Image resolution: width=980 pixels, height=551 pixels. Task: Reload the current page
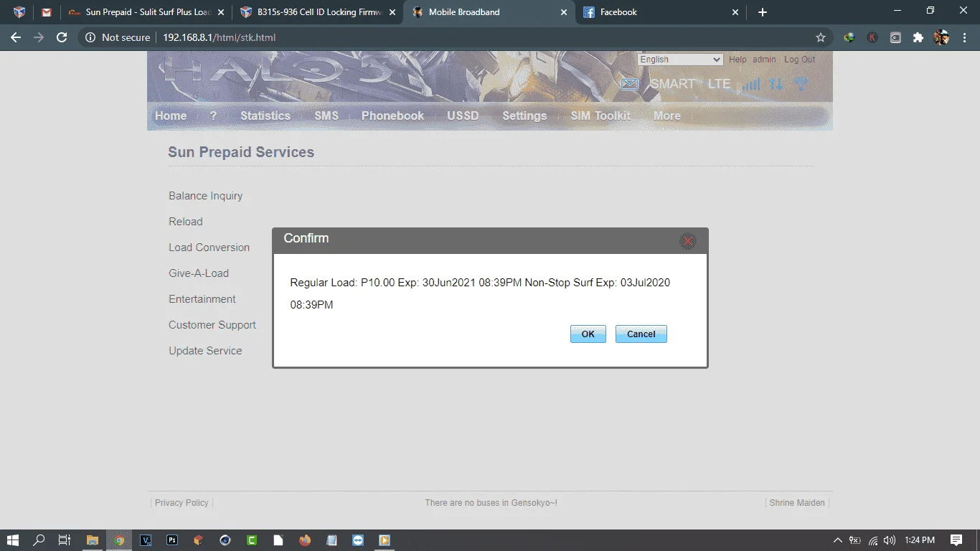coord(62,37)
